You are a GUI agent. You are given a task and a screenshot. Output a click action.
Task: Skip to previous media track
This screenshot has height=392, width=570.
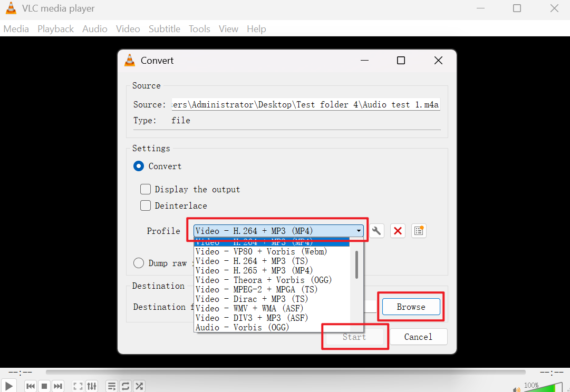31,386
